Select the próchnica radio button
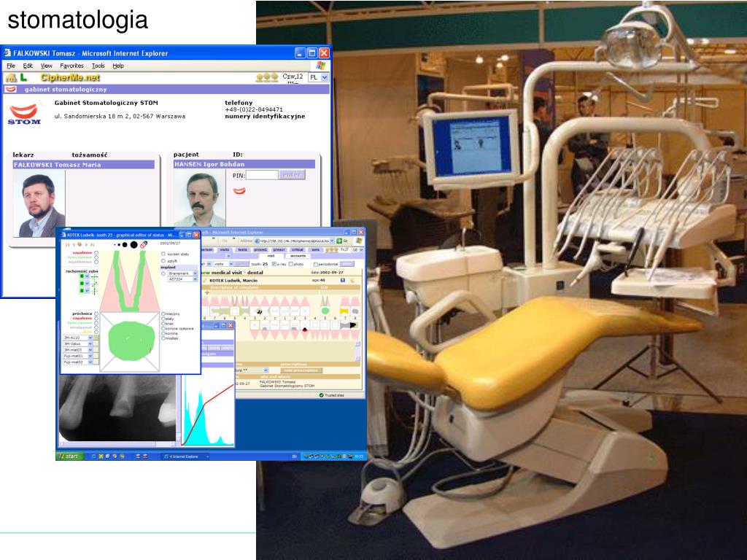The width and height of the screenshot is (747, 560). (96, 314)
